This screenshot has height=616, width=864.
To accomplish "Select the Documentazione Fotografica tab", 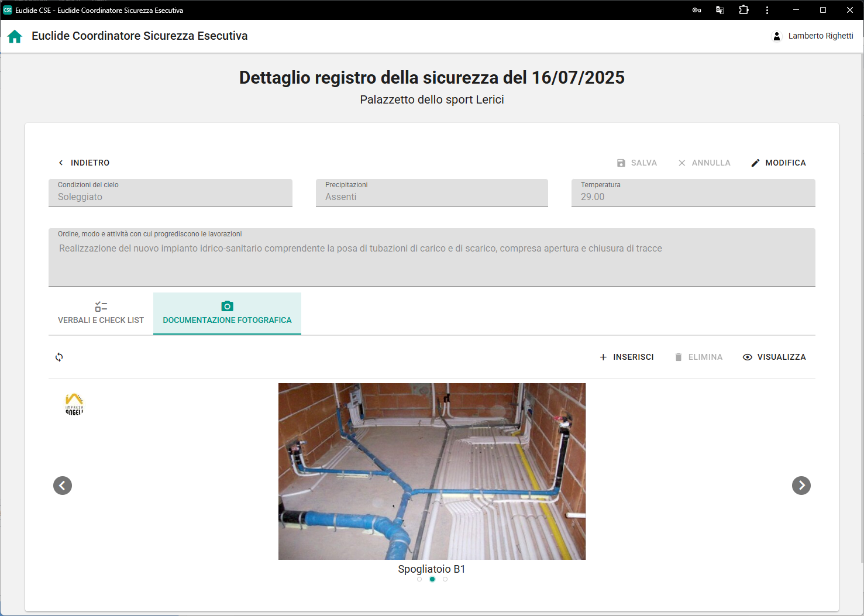I will pos(227,314).
